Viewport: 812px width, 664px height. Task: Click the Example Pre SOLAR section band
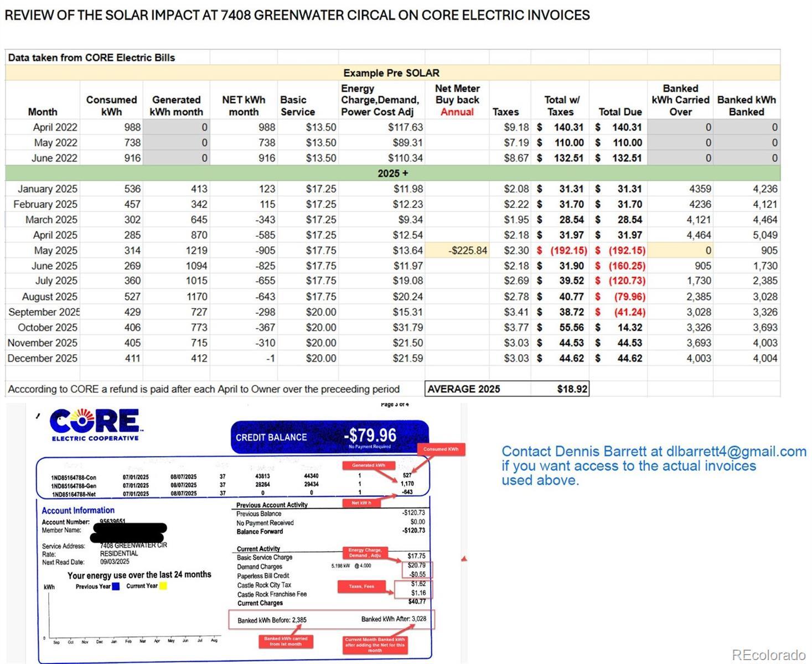coord(391,73)
